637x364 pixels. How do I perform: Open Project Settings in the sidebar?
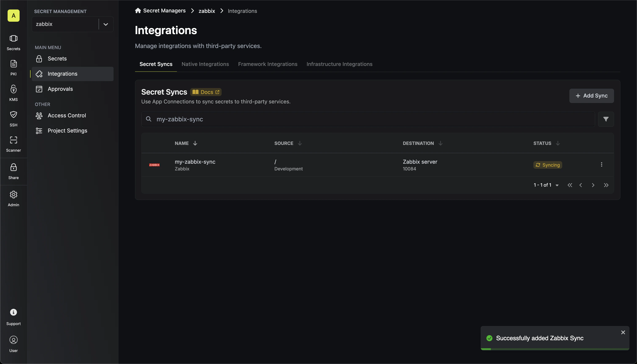[x=72, y=131]
